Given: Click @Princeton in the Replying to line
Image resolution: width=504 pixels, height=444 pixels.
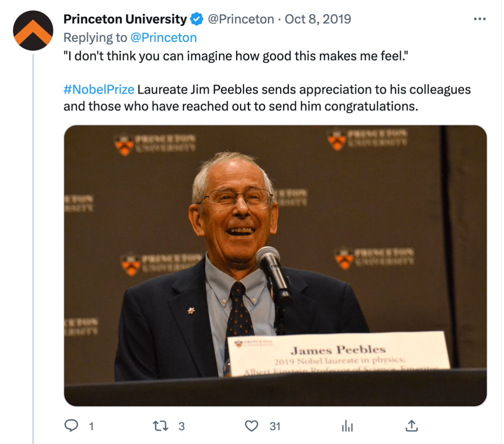Looking at the screenshot, I should [x=163, y=38].
